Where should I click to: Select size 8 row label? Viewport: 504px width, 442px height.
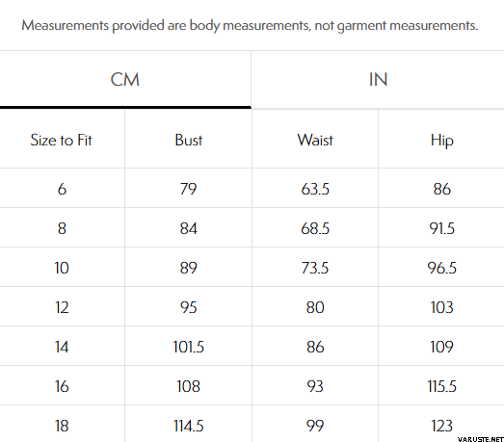pyautogui.click(x=62, y=228)
